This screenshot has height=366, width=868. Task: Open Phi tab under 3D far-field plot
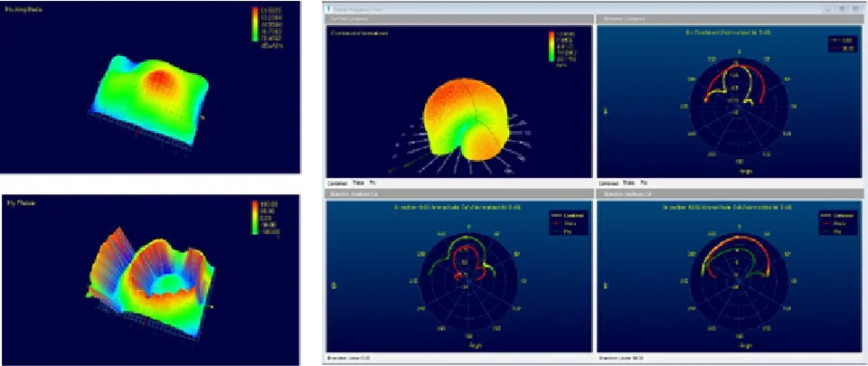[x=373, y=182]
